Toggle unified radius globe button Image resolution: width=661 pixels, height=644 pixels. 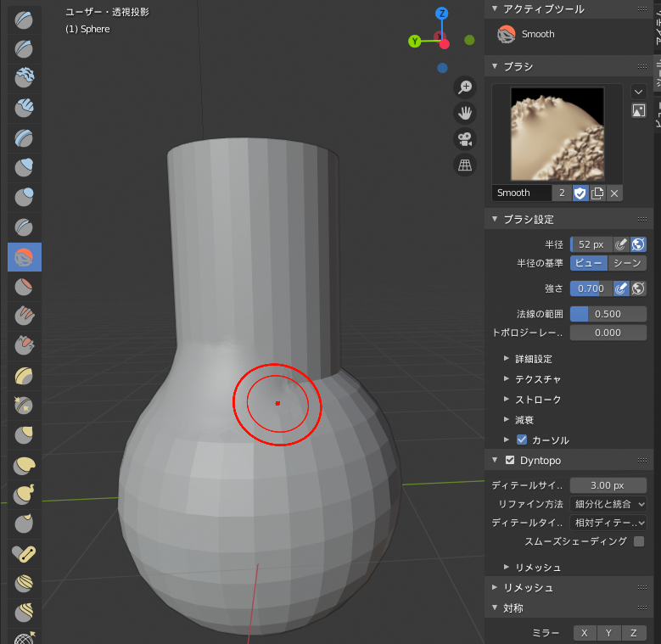[x=638, y=244]
